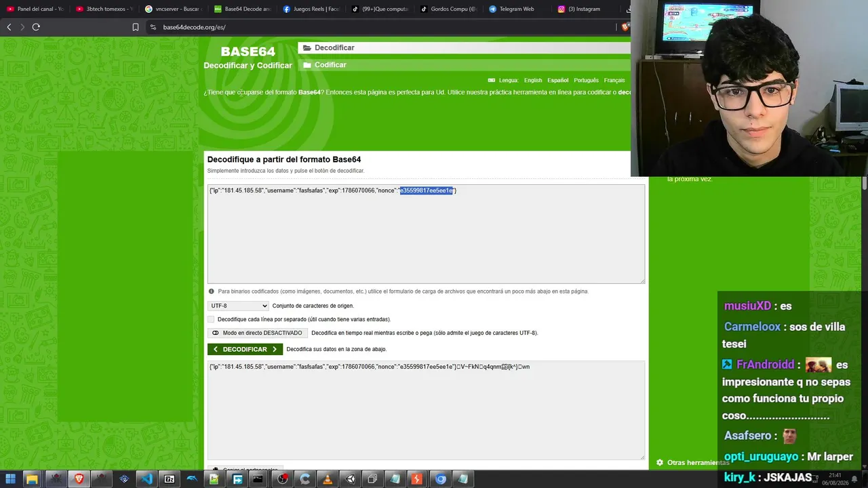Open the Chromium icon in the taskbar
Screen dimensions: 868x488
pos(441,479)
